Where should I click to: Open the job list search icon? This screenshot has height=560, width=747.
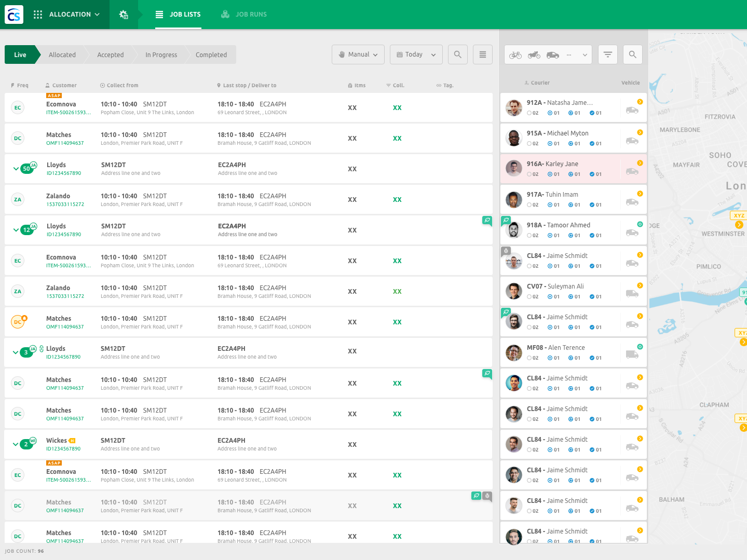(457, 54)
